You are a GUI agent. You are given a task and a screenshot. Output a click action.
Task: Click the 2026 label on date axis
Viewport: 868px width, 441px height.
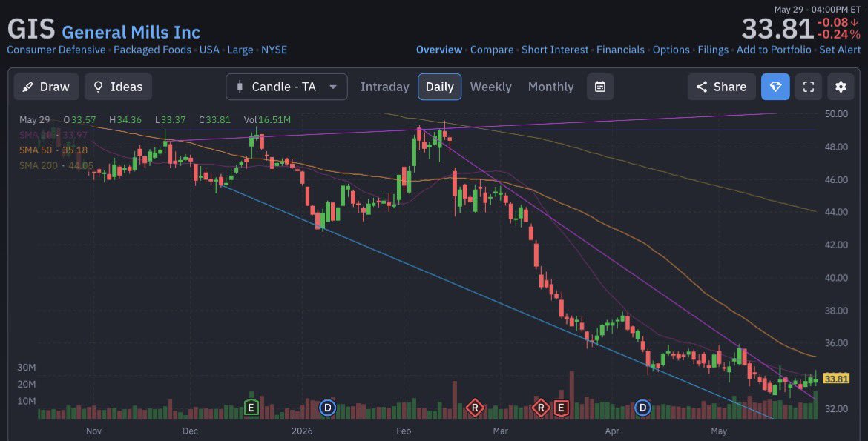[302, 431]
